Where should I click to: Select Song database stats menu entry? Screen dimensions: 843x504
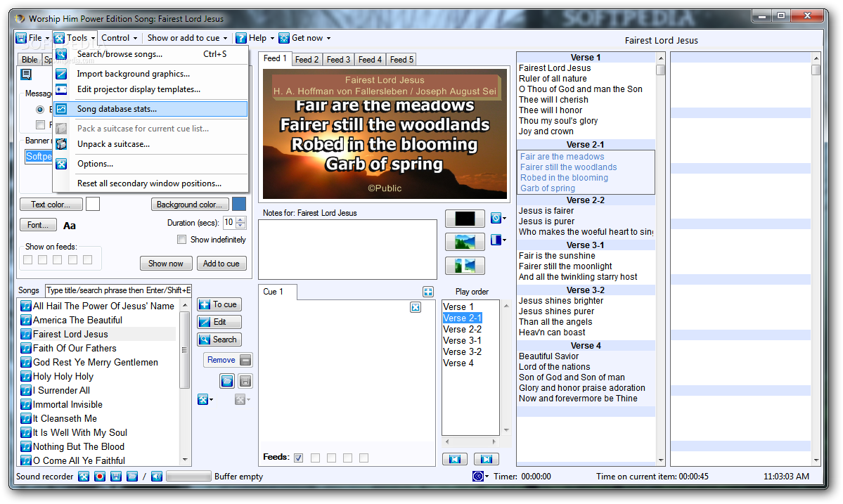(x=150, y=109)
